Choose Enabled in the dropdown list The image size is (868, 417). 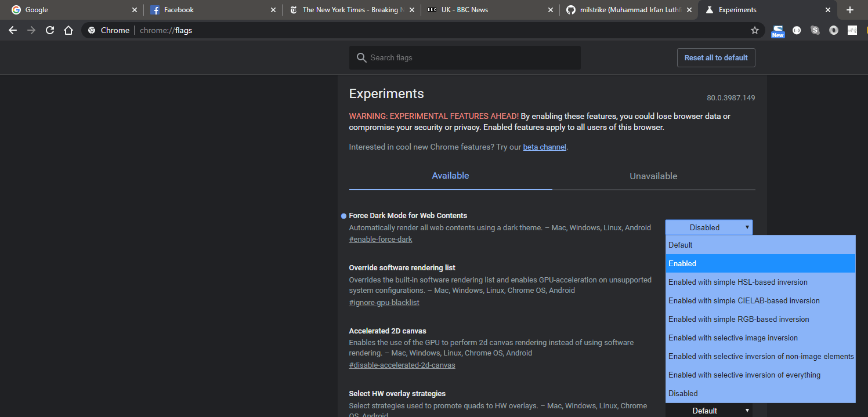(760, 263)
